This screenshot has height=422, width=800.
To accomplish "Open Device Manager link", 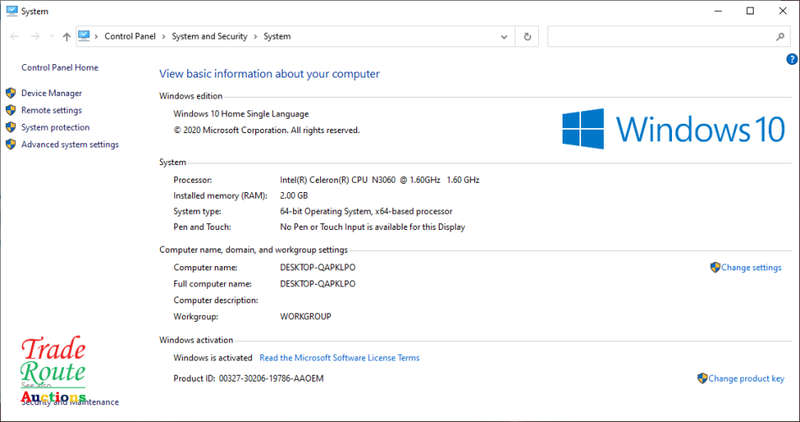I will [x=52, y=93].
